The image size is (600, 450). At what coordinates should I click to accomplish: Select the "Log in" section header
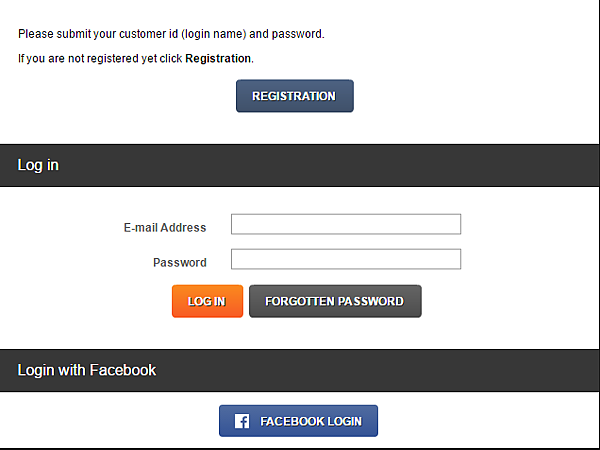click(x=38, y=165)
